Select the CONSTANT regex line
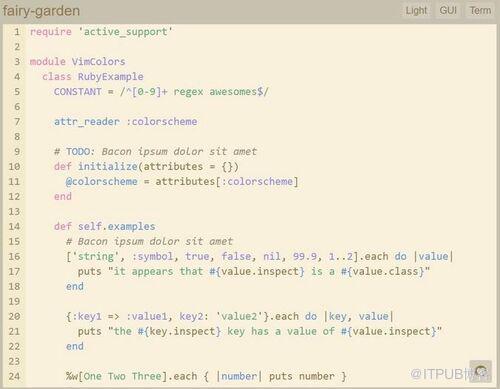This screenshot has width=500, height=389. (x=161, y=92)
